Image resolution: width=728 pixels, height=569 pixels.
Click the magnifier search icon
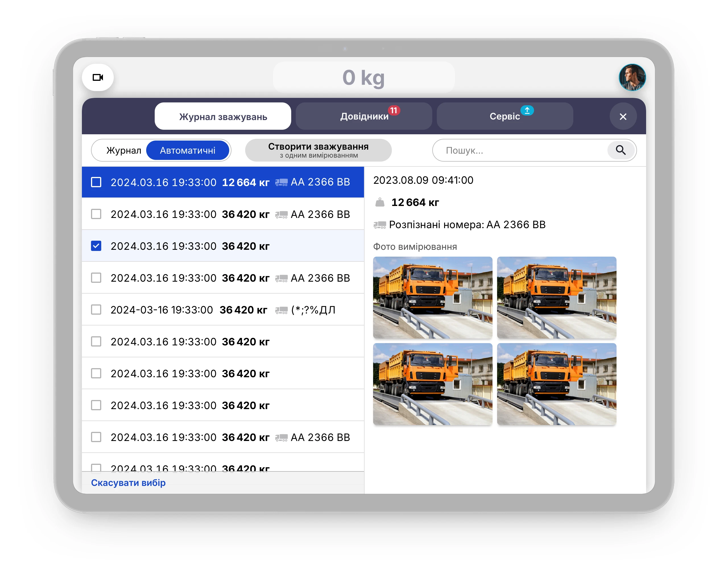pos(620,151)
